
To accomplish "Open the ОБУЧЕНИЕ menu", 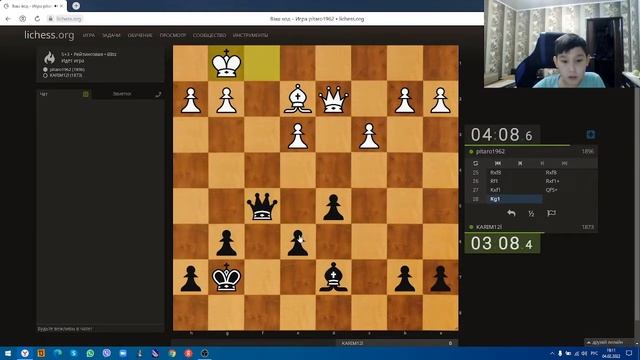I will click(x=140, y=36).
